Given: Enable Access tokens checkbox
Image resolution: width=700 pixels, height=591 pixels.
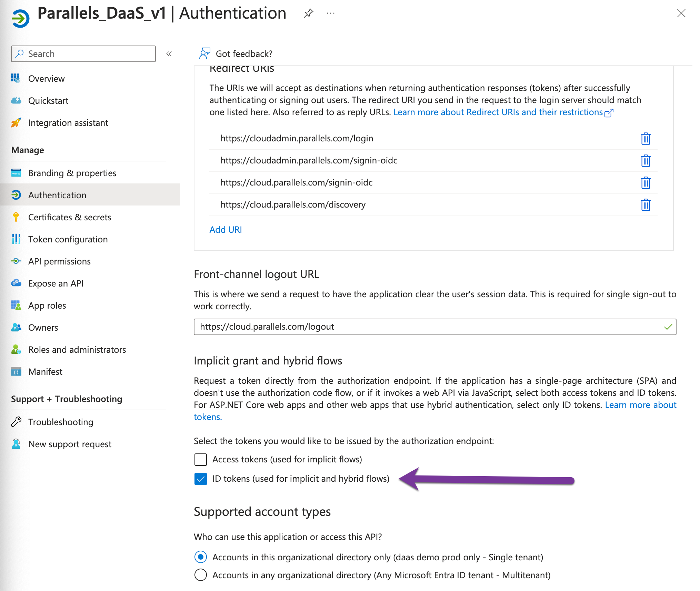Looking at the screenshot, I should [x=201, y=459].
